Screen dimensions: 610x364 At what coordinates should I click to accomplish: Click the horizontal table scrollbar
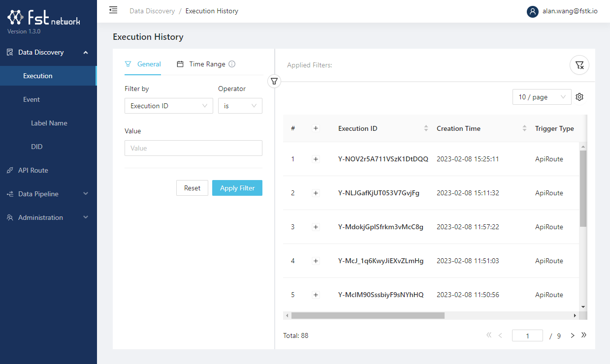367,315
